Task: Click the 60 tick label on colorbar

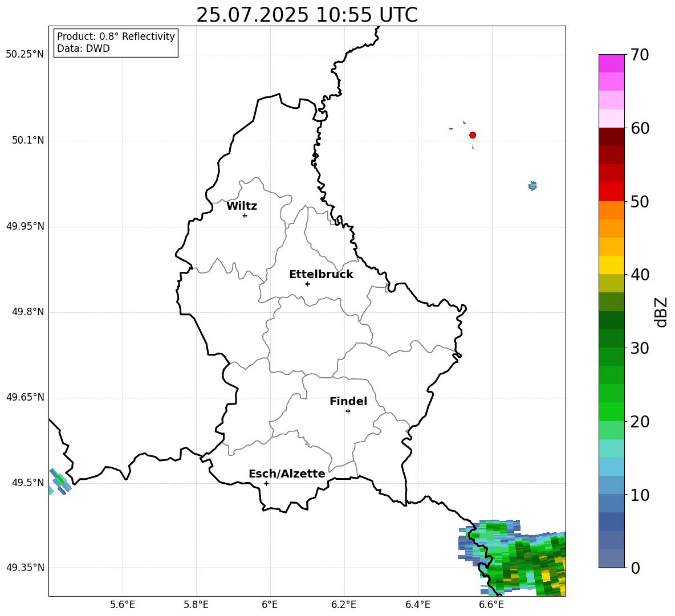Action: [639, 128]
